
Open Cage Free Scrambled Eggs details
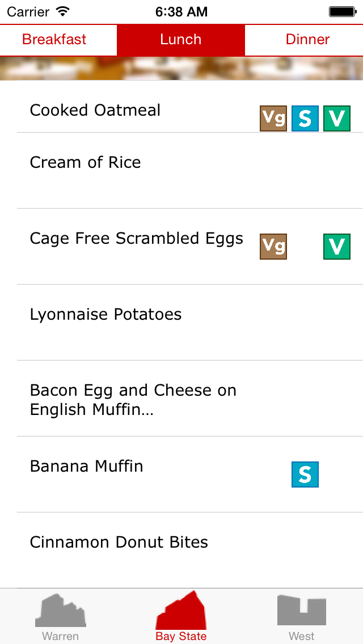136,239
